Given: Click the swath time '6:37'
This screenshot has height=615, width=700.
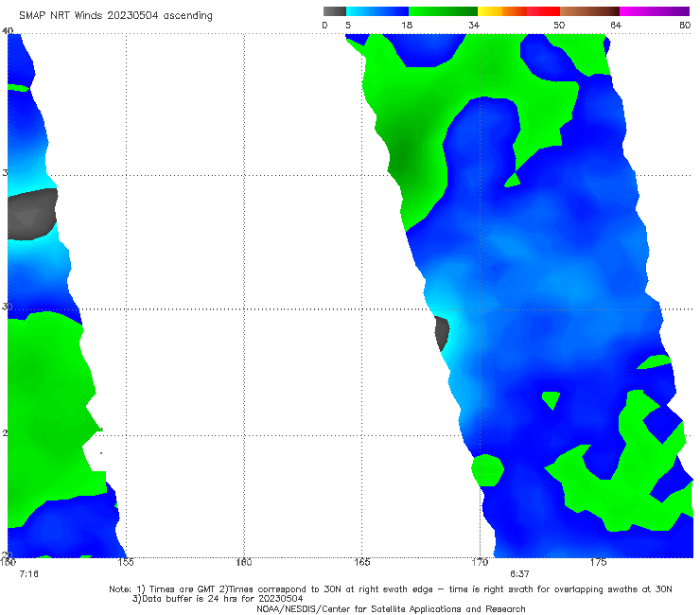Looking at the screenshot, I should 519,574.
